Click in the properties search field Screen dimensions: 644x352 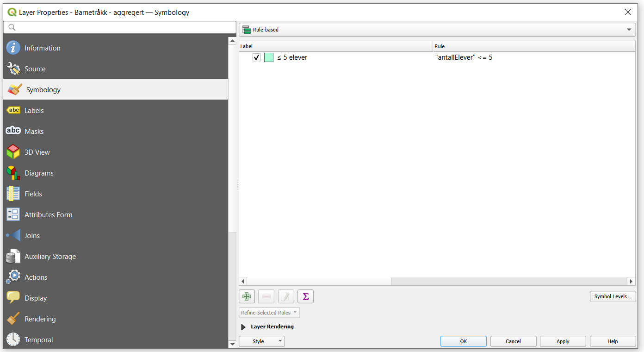pos(120,27)
